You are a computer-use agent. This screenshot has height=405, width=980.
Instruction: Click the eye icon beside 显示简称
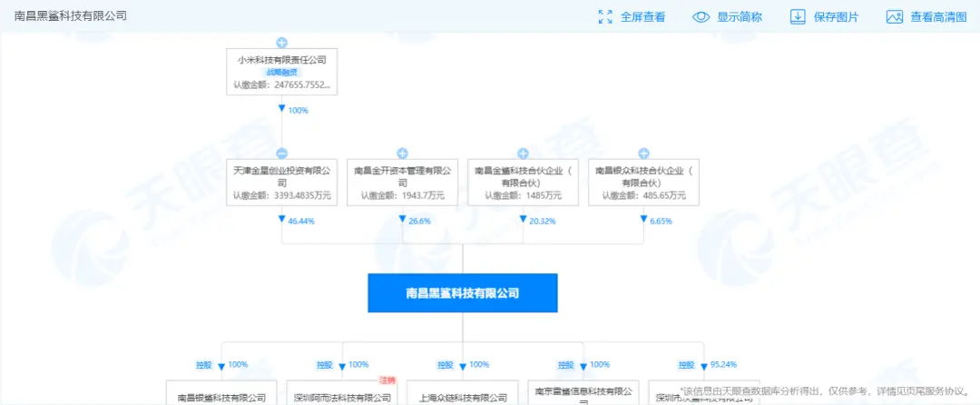pos(701,17)
